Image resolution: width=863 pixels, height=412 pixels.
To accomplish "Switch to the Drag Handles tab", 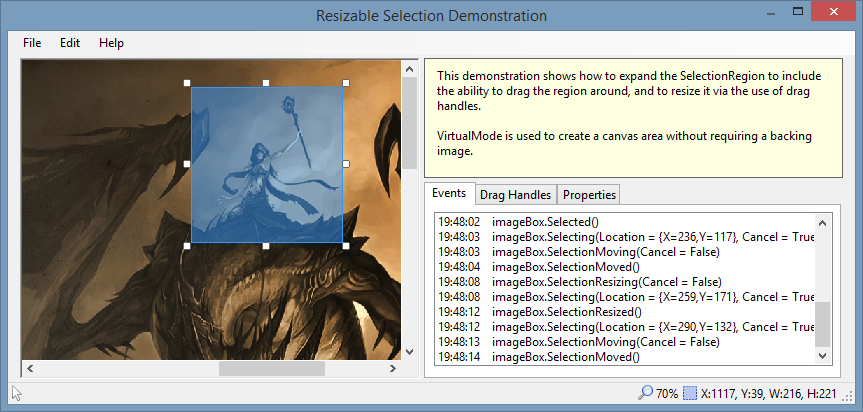I will pyautogui.click(x=515, y=195).
